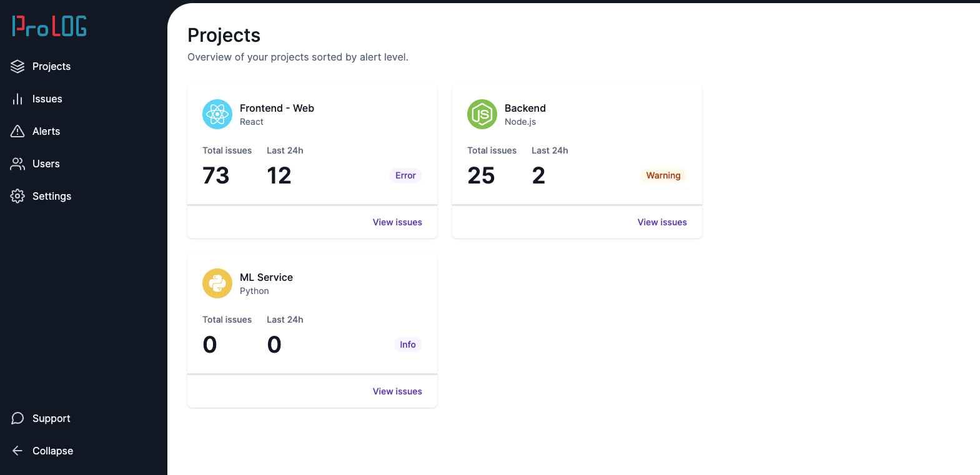View issues for Backend project
980x475 pixels.
point(662,222)
